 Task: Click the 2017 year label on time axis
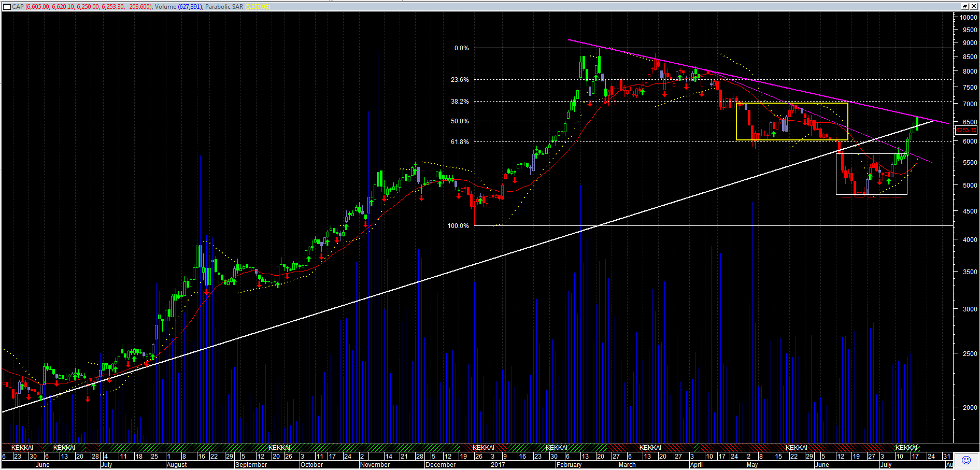498,465
